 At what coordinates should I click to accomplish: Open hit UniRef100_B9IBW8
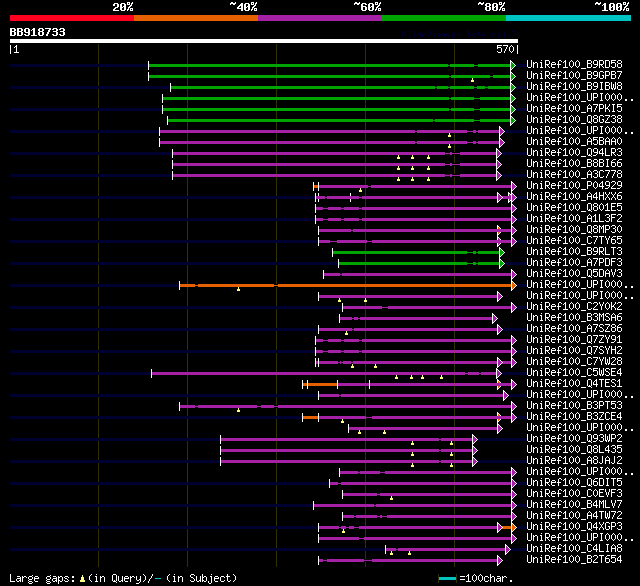tap(574, 87)
